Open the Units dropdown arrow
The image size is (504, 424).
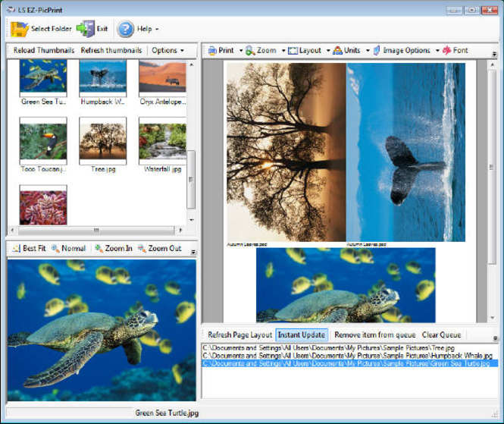pyautogui.click(x=368, y=51)
